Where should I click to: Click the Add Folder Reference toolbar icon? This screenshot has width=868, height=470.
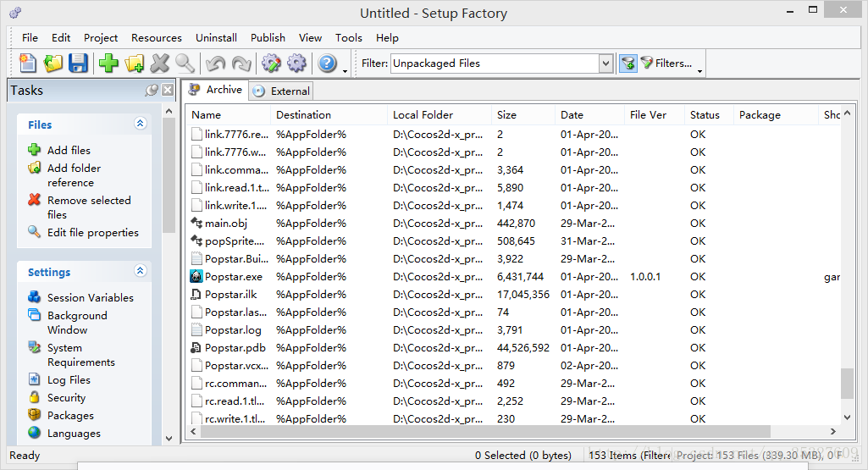coord(134,64)
